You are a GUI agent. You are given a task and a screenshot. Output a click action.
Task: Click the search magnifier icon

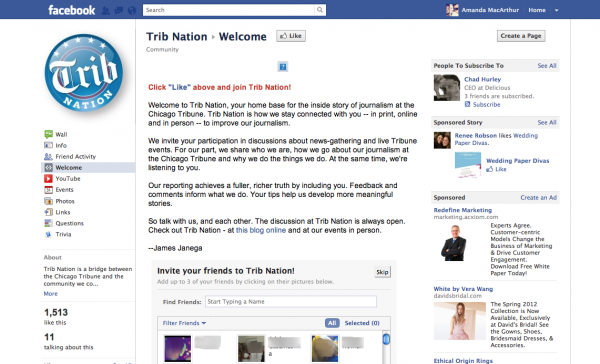(x=320, y=10)
